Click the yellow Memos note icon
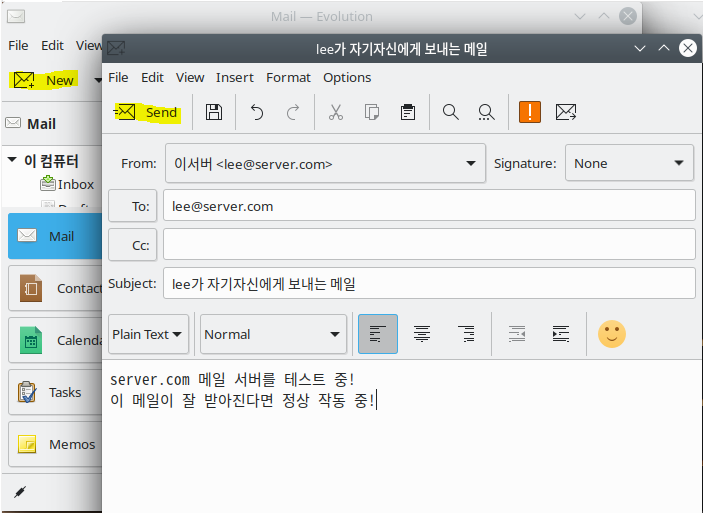703x513 pixels. coord(27,444)
